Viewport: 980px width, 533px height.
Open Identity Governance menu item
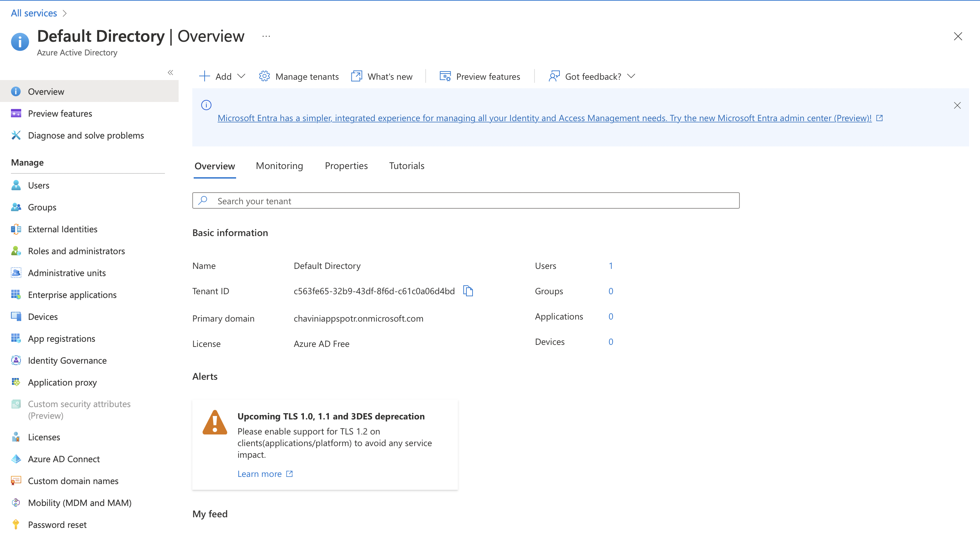[67, 360]
